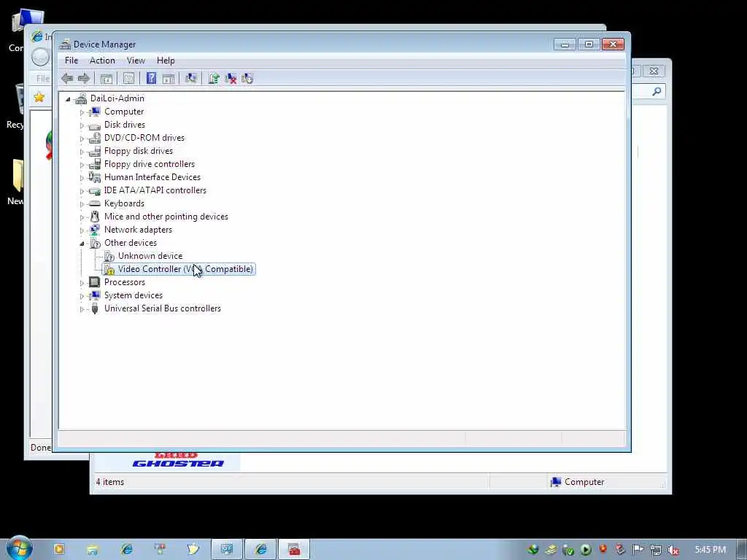Expand the Keyboards category
747x560 pixels.
click(82, 204)
